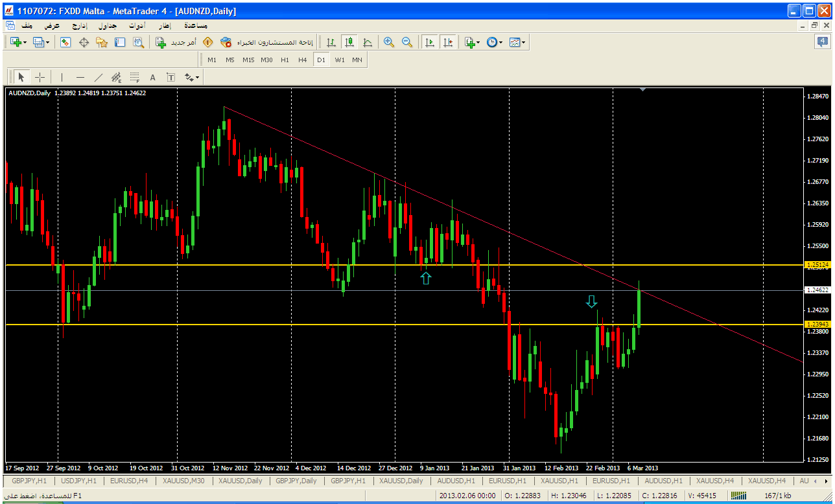This screenshot has width=835, height=504.
Task: Pick the vertical line drawing tool
Action: click(x=62, y=77)
